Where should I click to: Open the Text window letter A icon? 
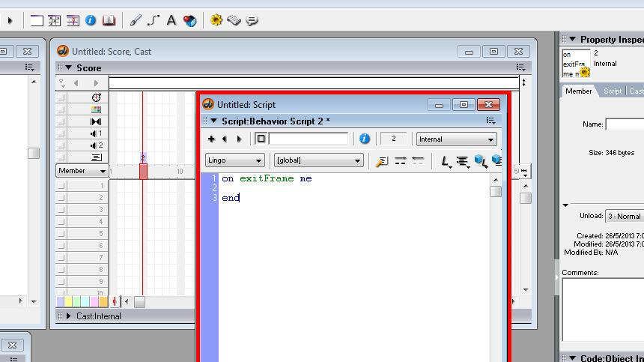click(x=171, y=20)
